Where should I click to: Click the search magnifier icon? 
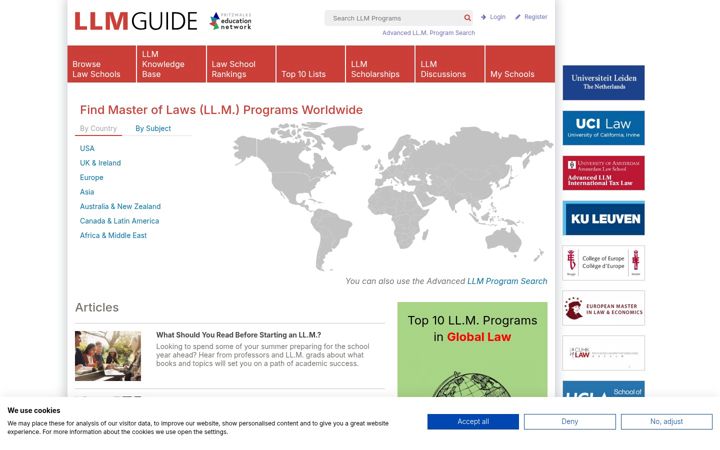[x=467, y=18]
